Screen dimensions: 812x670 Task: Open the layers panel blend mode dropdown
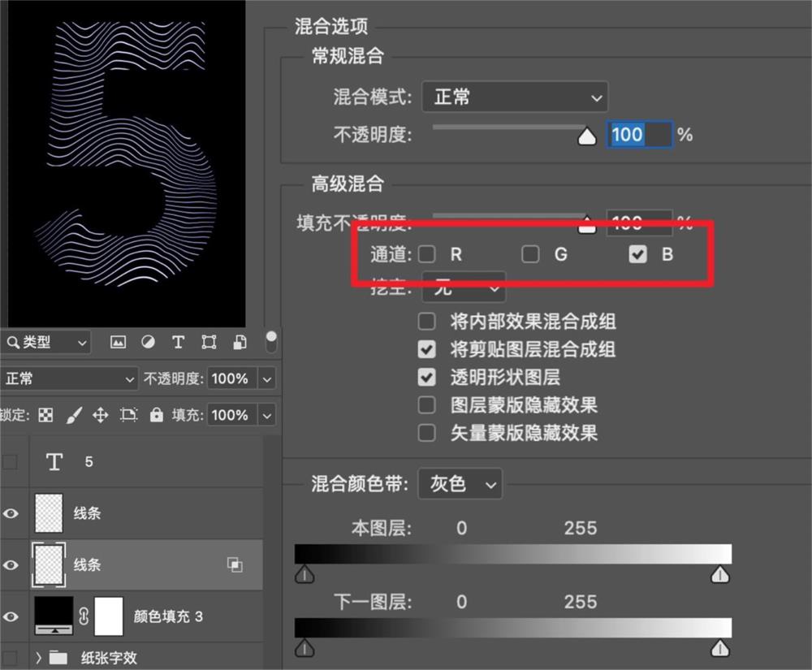point(68,378)
